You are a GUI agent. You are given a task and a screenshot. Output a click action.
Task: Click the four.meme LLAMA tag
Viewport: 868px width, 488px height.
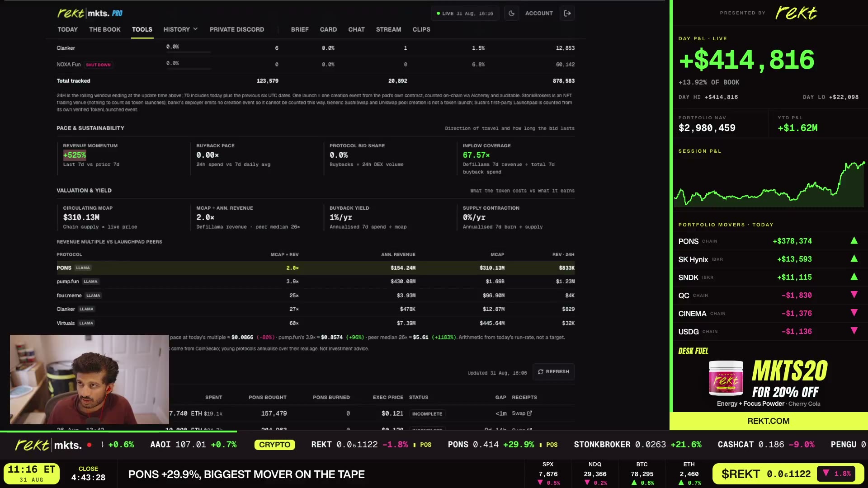click(93, 296)
